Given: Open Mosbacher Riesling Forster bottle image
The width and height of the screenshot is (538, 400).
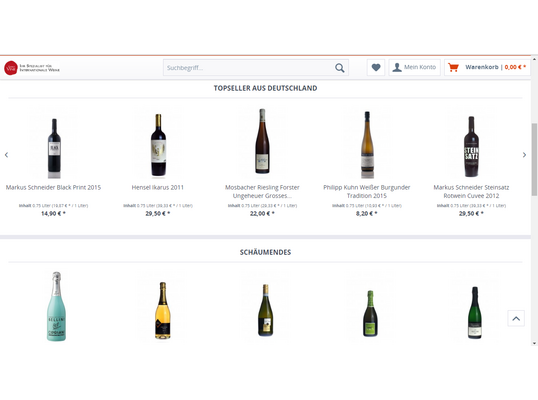Looking at the screenshot, I should coord(262,141).
